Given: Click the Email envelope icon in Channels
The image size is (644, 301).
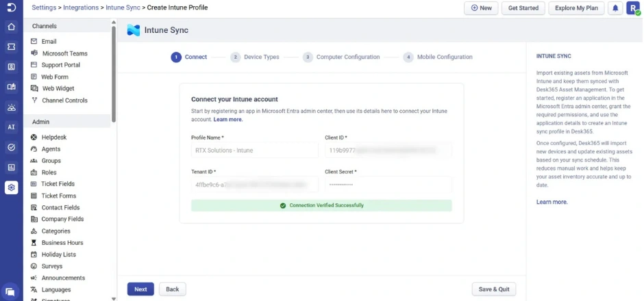Looking at the screenshot, I should coord(34,42).
